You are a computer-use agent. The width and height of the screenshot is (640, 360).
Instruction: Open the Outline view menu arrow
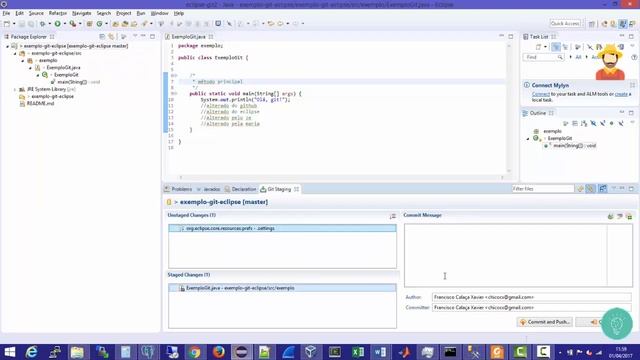click(632, 122)
